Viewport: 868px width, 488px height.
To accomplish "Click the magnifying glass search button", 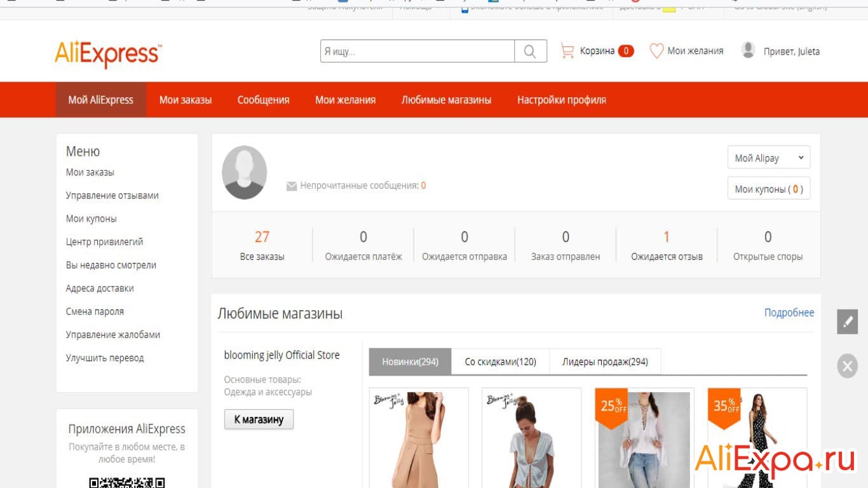I will pyautogui.click(x=530, y=51).
